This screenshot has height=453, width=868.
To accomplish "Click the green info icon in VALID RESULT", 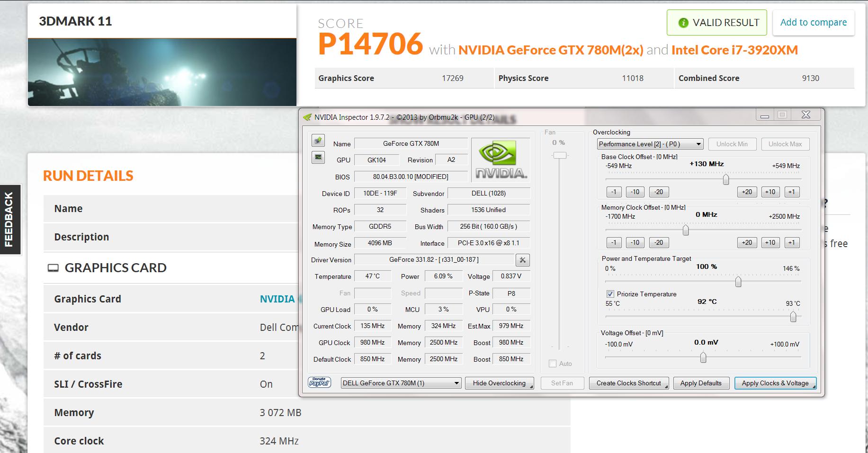I will pos(683,23).
